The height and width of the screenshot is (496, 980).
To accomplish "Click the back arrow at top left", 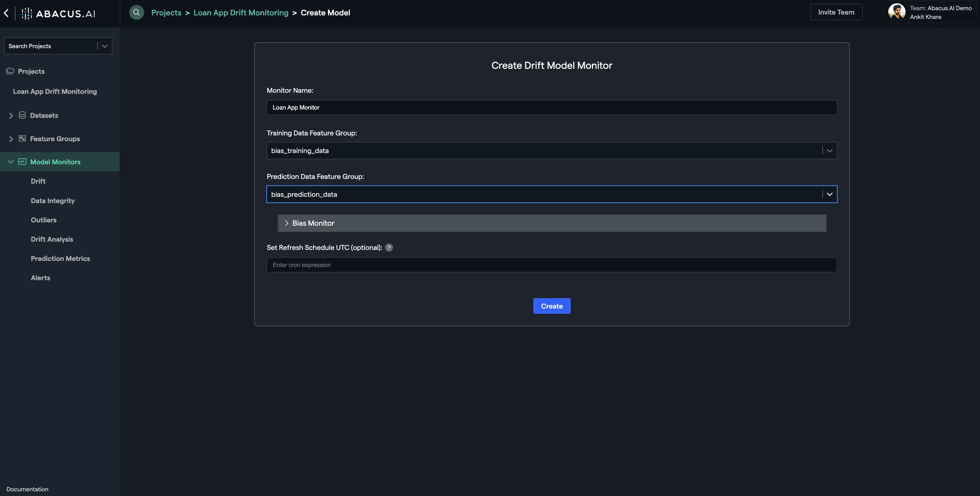I will [x=6, y=13].
